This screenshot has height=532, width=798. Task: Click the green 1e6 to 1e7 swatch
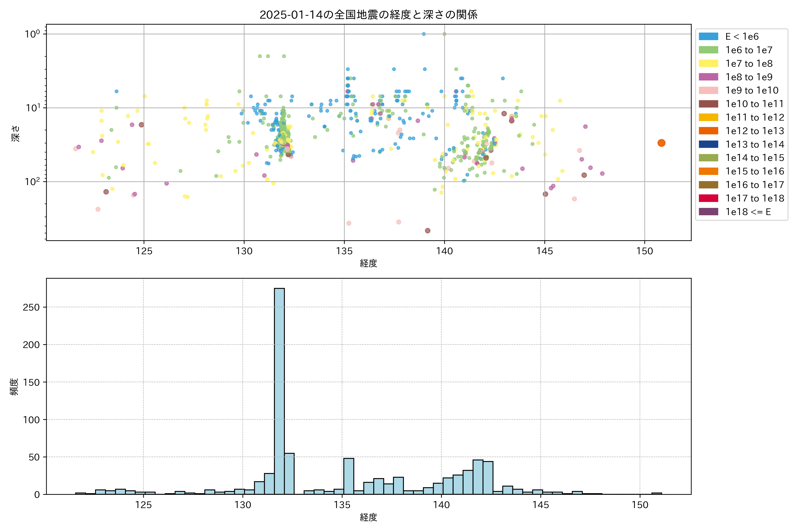(x=708, y=50)
